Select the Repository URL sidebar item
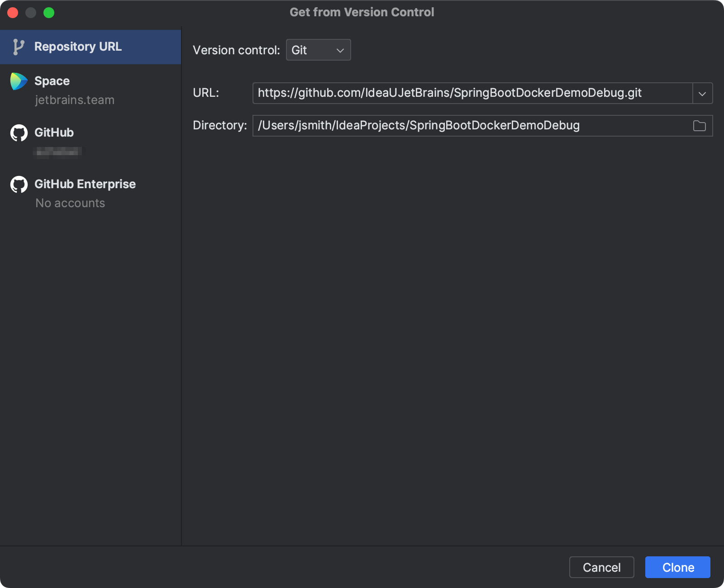The width and height of the screenshot is (724, 588). coord(78,46)
